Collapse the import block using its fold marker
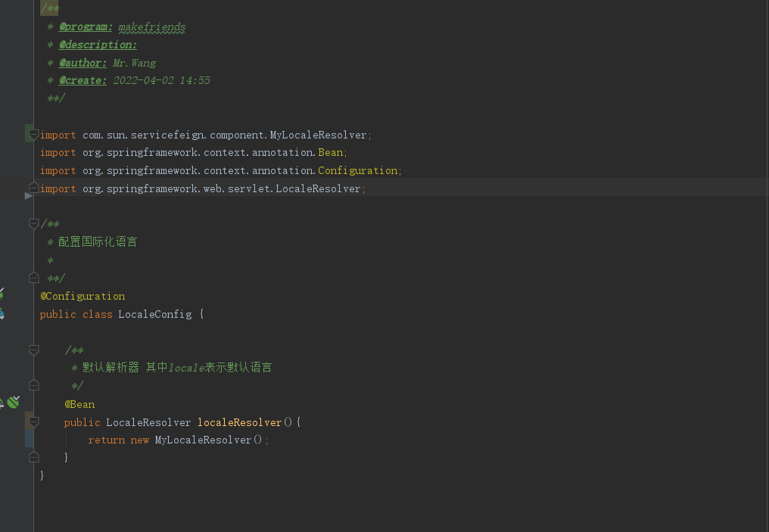This screenshot has height=532, width=769. pos(34,134)
